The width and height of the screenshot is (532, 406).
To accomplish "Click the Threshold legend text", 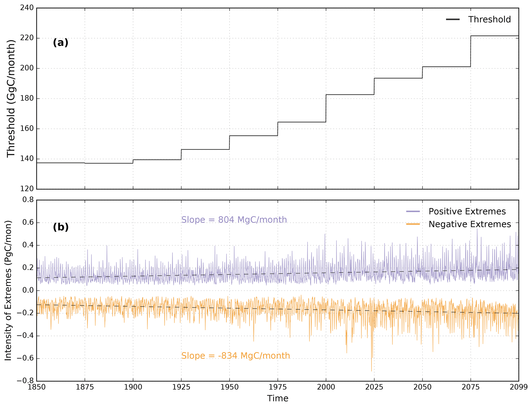I will click(x=489, y=20).
